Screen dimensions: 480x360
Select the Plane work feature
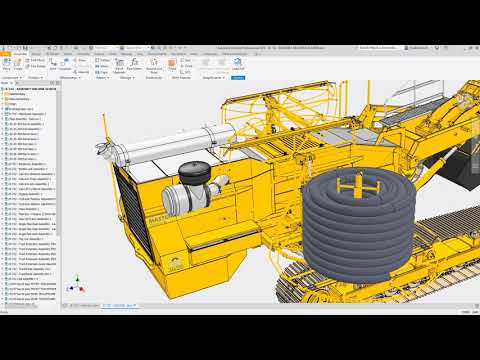(172, 64)
